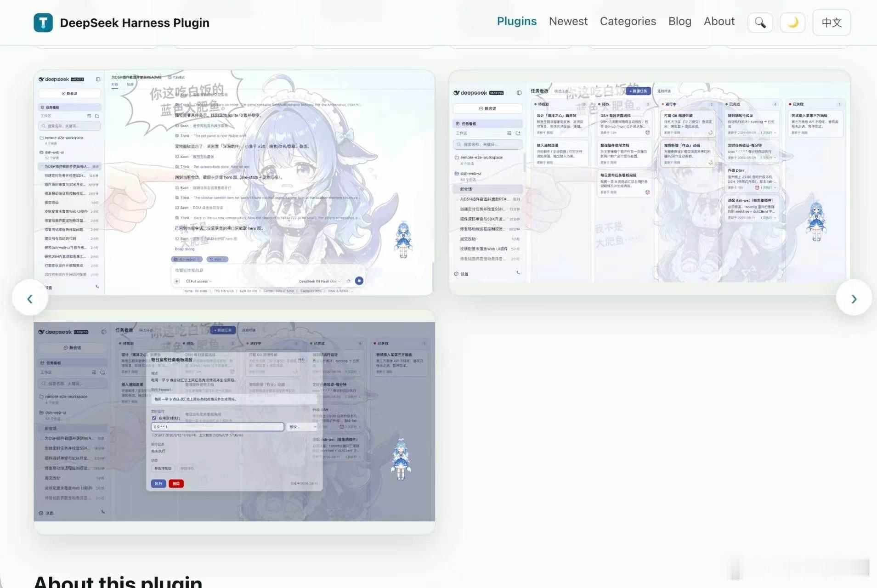
Task: Go to the Plugins nav item
Action: click(517, 22)
